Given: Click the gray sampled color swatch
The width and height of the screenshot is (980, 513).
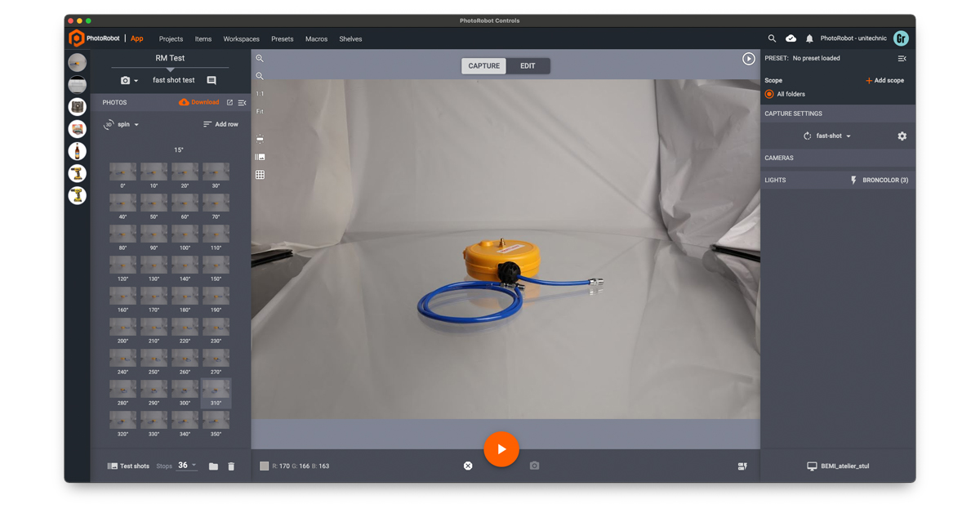Looking at the screenshot, I should tap(264, 466).
